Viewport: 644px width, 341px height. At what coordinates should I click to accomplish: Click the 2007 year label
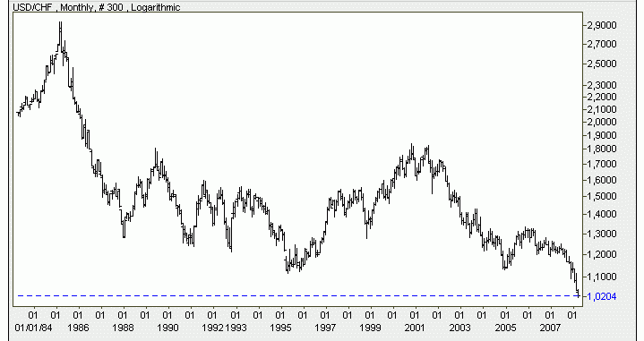[x=550, y=328]
